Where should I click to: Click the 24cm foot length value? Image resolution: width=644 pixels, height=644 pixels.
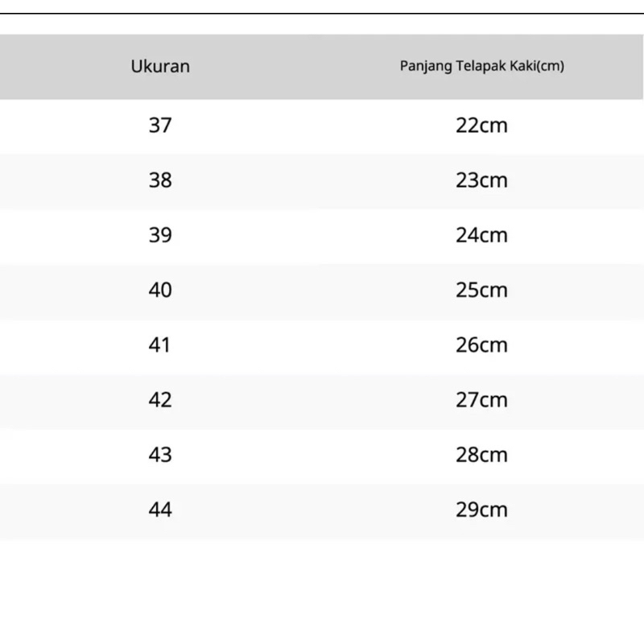click(481, 235)
